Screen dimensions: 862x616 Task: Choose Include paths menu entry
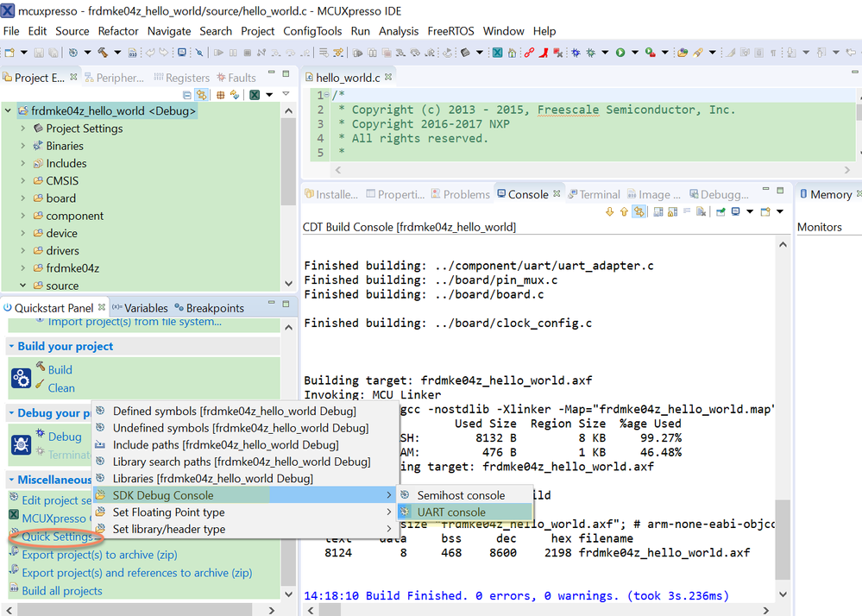pos(245,444)
